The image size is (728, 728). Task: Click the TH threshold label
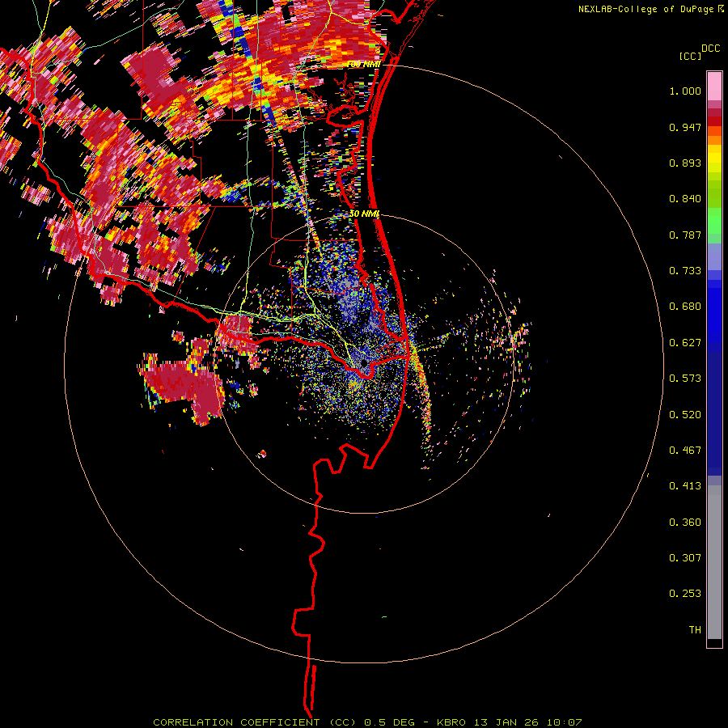695,630
